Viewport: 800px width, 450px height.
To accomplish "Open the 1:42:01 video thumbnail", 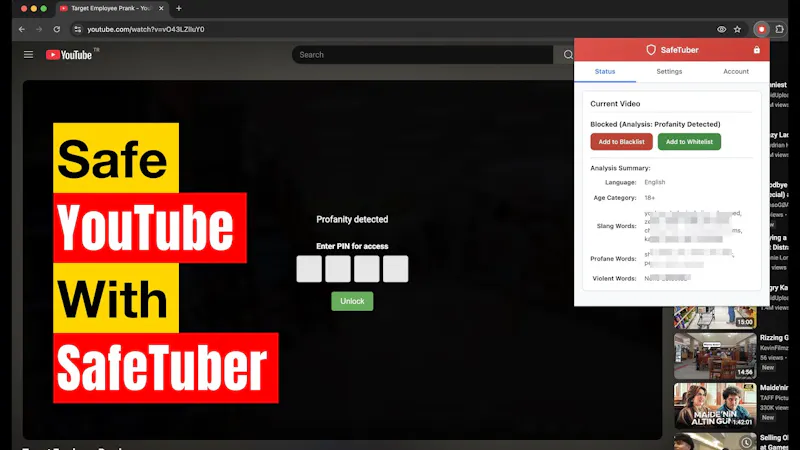I will (715, 406).
